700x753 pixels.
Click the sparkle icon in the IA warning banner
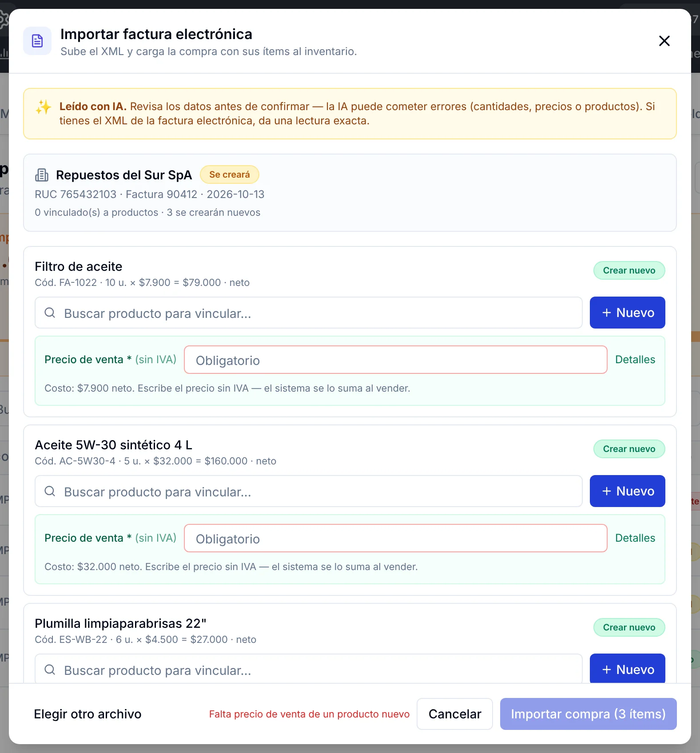[44, 107]
